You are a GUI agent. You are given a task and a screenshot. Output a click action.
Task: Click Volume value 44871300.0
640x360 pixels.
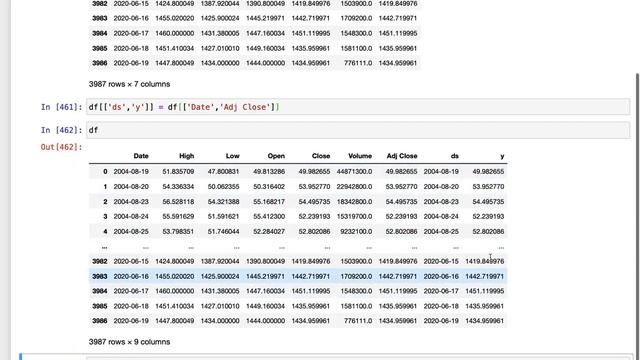click(354, 172)
